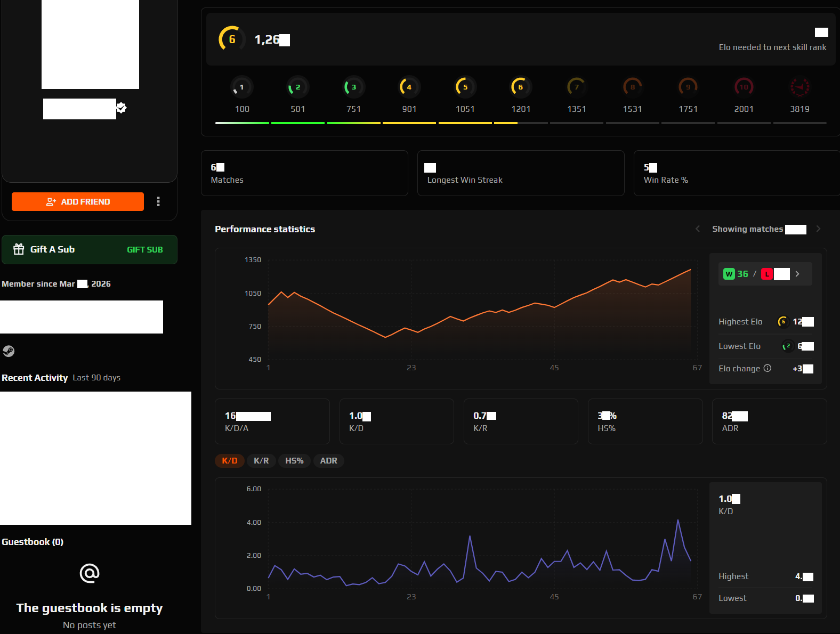The height and width of the screenshot is (634, 840).
Task: Click the skill level 1 badge icon
Action: (241, 87)
